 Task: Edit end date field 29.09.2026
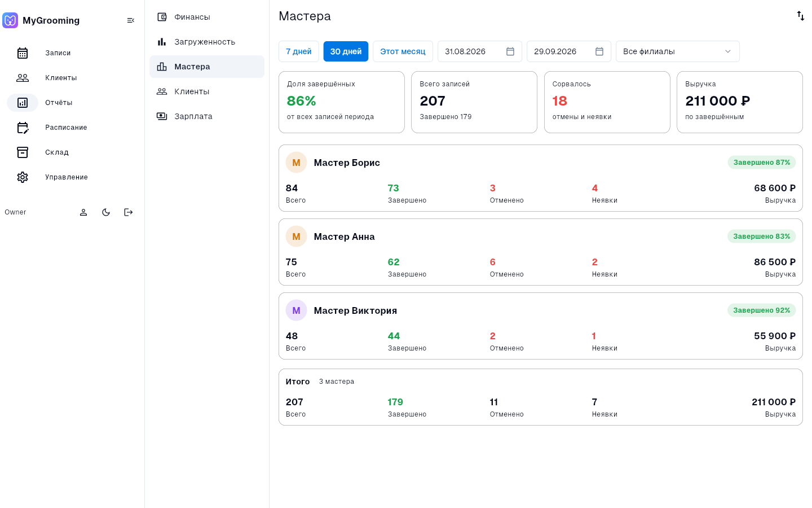click(x=569, y=51)
